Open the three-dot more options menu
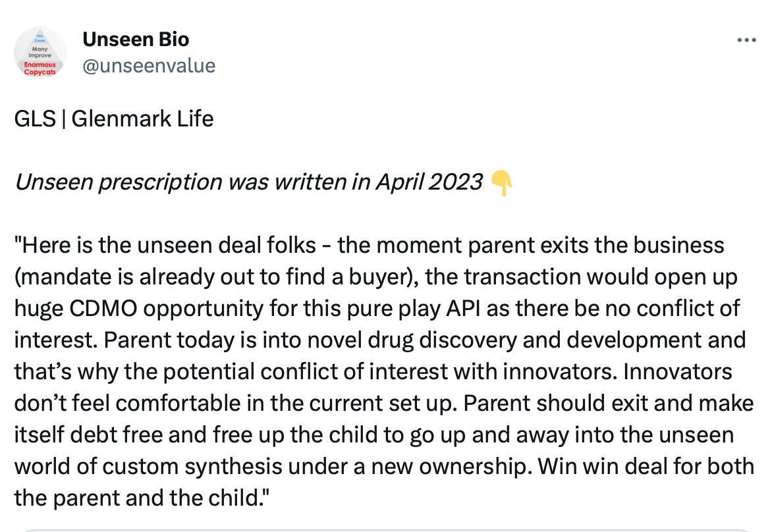The width and height of the screenshot is (772, 532). tap(746, 40)
